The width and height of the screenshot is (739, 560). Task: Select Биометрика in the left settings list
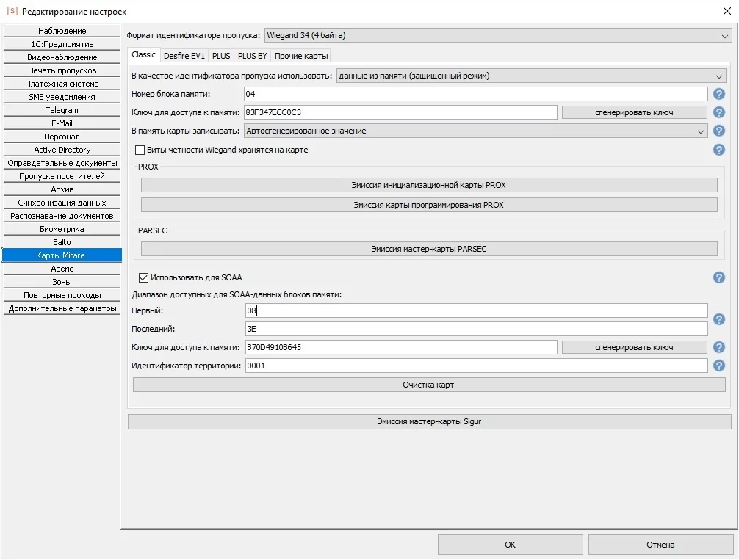[x=62, y=229]
